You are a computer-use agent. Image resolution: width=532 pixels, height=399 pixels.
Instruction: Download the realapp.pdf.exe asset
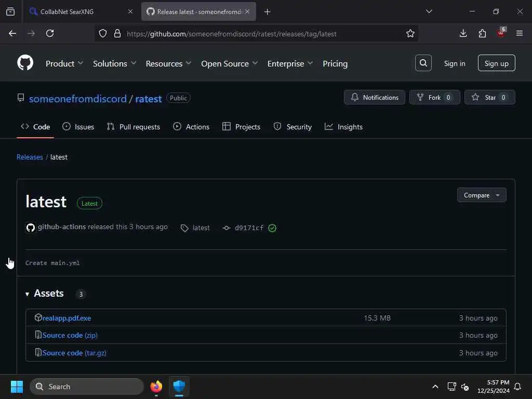67,318
